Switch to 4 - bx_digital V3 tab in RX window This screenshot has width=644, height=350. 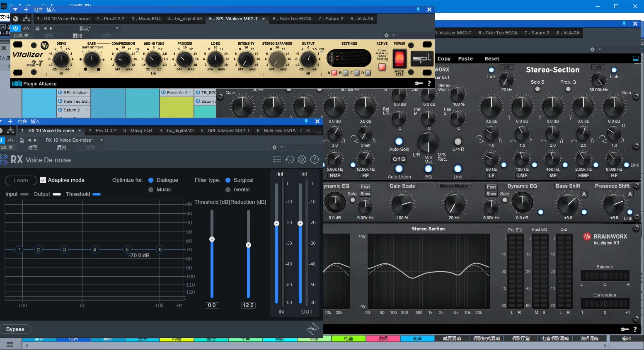[x=177, y=130]
